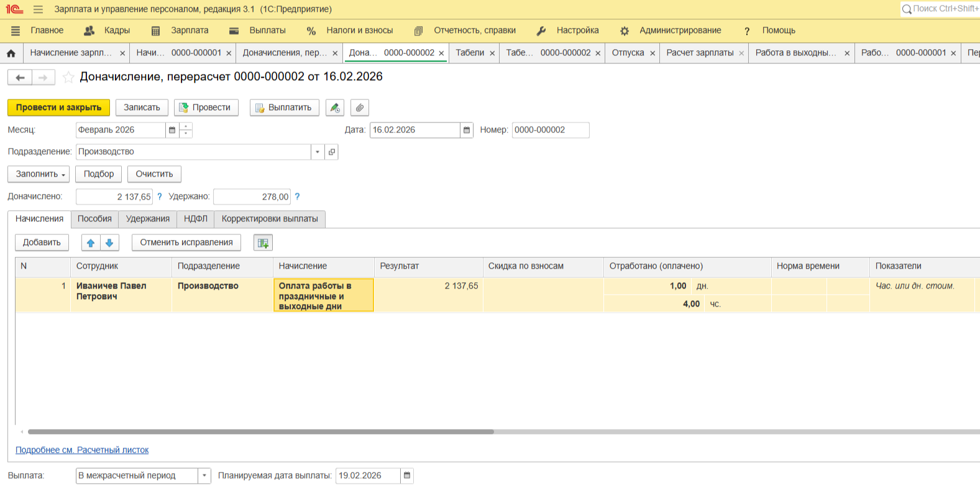Click the Подбор button
Viewport: 980px width, 490px height.
(99, 174)
